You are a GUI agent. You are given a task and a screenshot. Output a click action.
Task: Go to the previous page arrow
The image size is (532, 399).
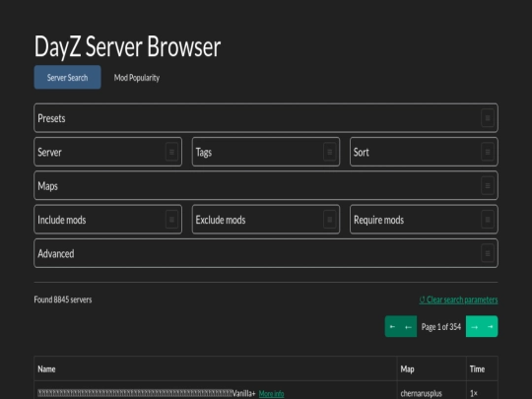[409, 326]
